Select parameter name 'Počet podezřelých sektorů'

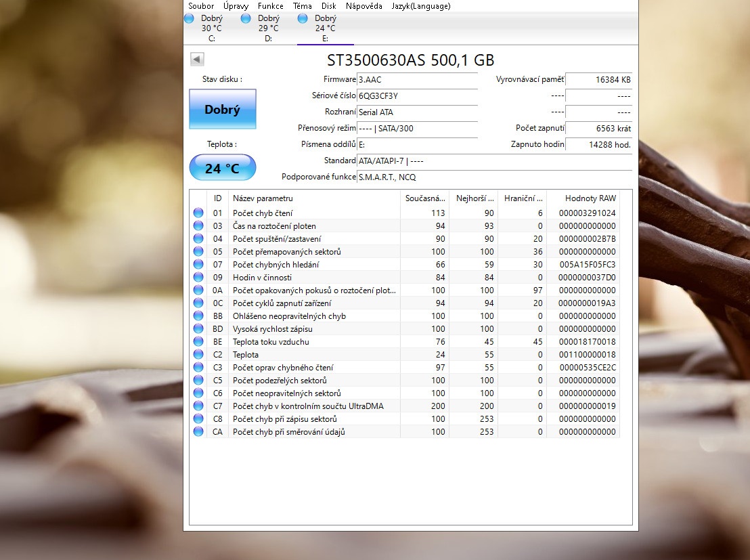tap(280, 381)
